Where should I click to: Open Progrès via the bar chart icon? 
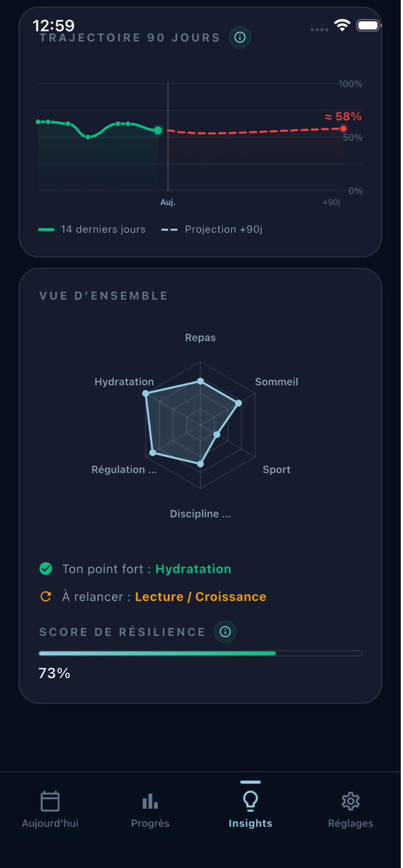tap(150, 800)
